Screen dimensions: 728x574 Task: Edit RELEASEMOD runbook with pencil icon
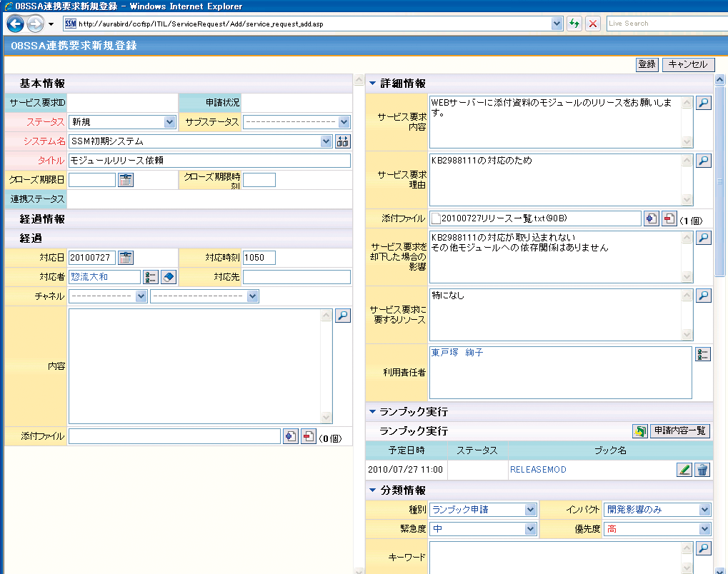(684, 470)
